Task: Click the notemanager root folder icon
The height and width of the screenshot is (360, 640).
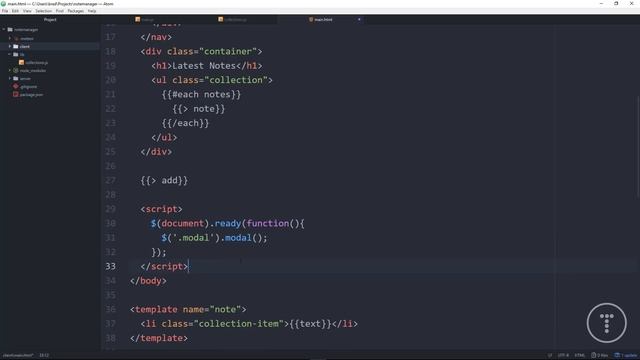Action: pos(10,30)
